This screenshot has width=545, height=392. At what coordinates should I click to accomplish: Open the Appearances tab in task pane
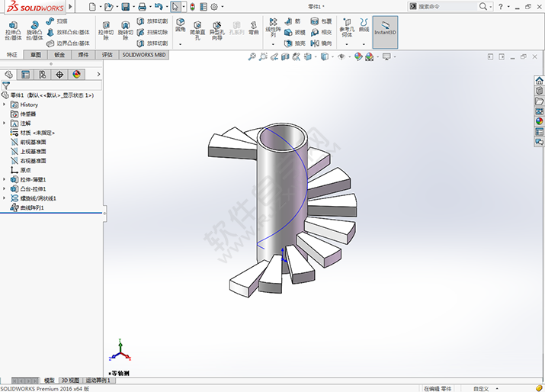[x=539, y=121]
